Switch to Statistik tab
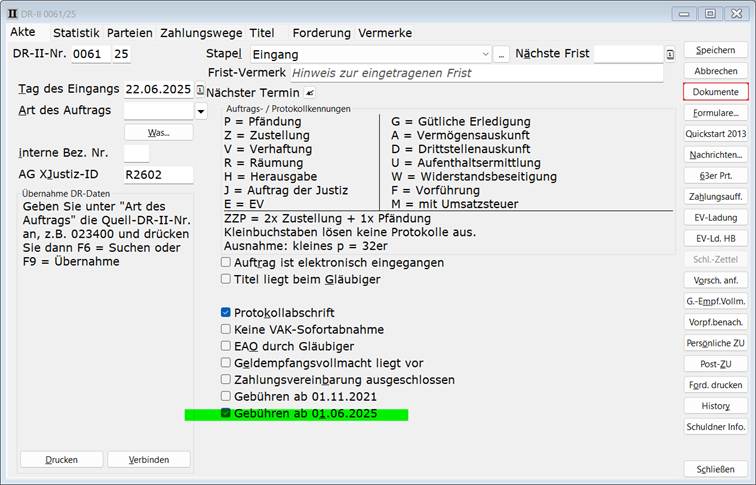The width and height of the screenshot is (756, 485). 76,33
